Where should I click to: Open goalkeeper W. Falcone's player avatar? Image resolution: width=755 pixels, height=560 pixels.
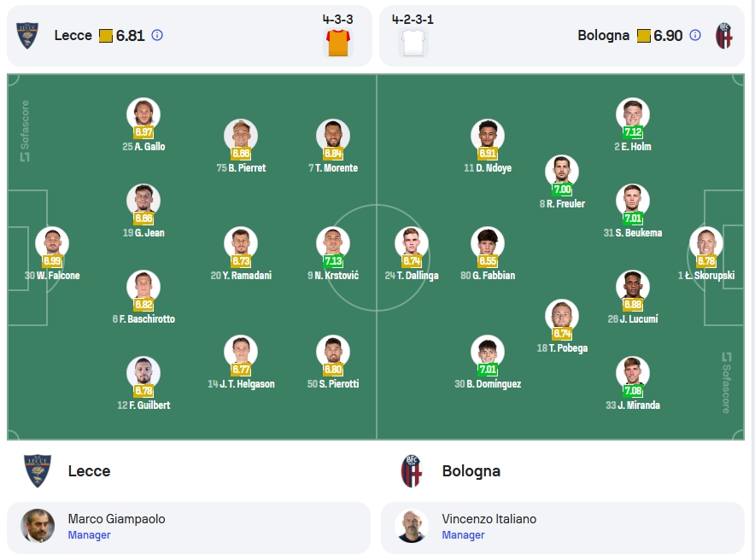(52, 242)
